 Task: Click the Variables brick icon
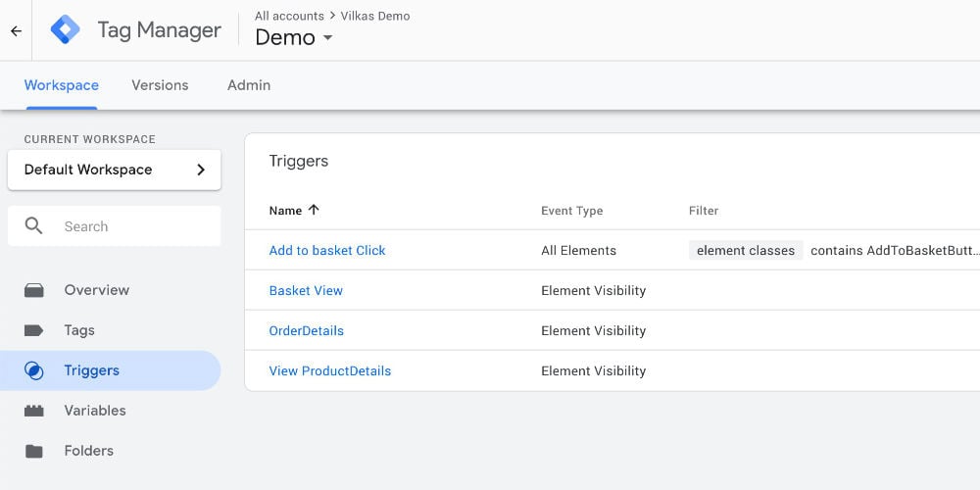(x=33, y=411)
